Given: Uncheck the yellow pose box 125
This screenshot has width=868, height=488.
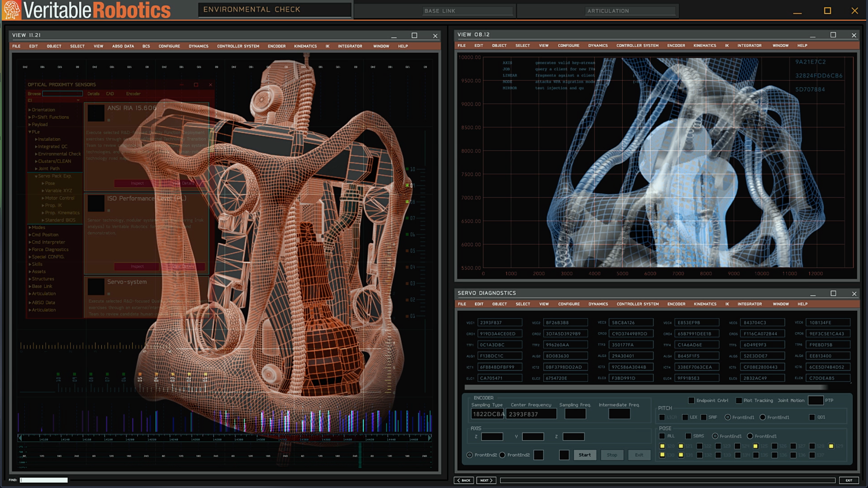Looking at the screenshot, I should click(x=756, y=446).
